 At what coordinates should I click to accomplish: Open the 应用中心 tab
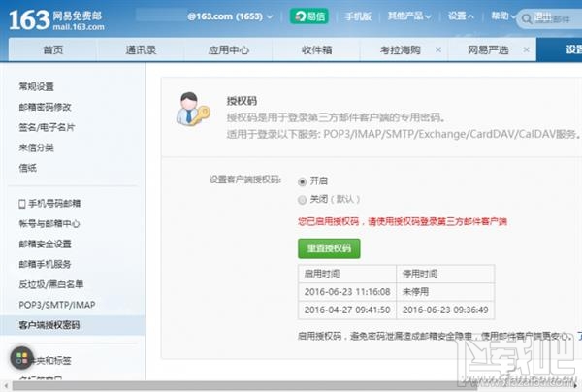pos(228,49)
